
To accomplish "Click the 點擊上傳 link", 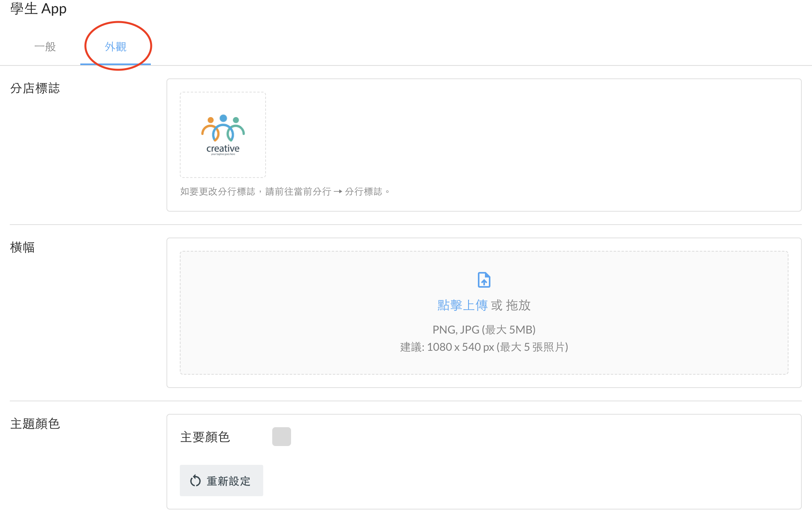I will pos(462,305).
